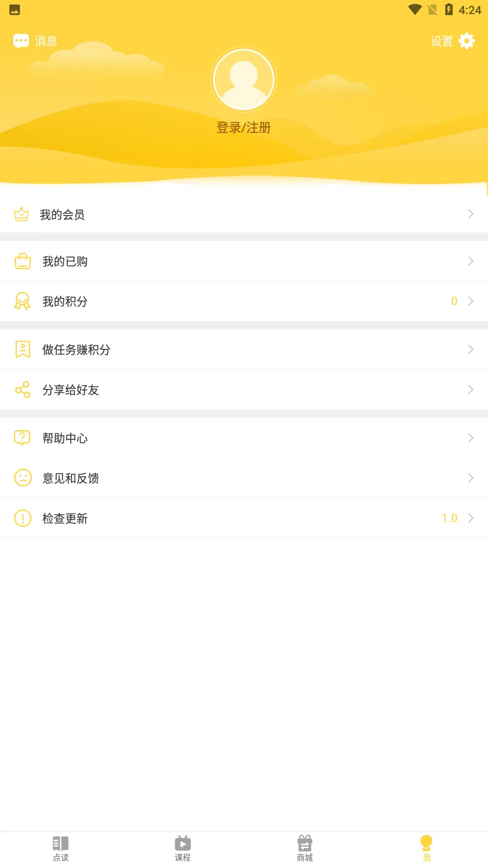The width and height of the screenshot is (488, 868).
Task: Tap the share icon for friends
Action: pyautogui.click(x=23, y=390)
